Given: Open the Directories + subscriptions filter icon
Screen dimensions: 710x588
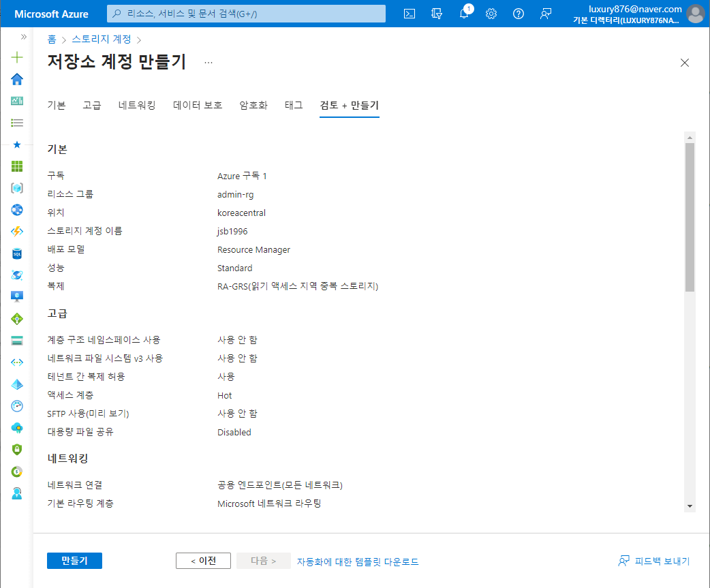Looking at the screenshot, I should pyautogui.click(x=437, y=14).
